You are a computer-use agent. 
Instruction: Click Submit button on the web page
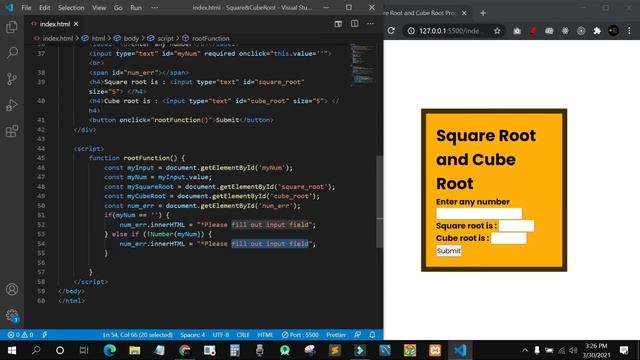(449, 251)
